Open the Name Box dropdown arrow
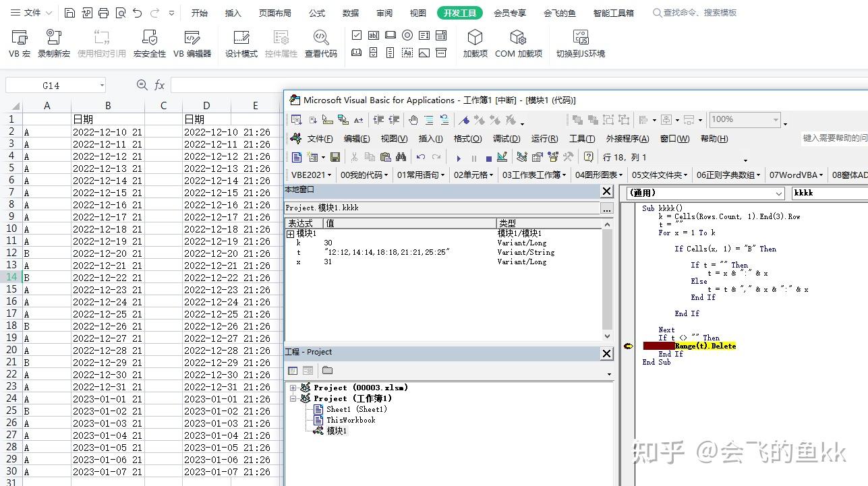Image resolution: width=868 pixels, height=486 pixels. 102,86
